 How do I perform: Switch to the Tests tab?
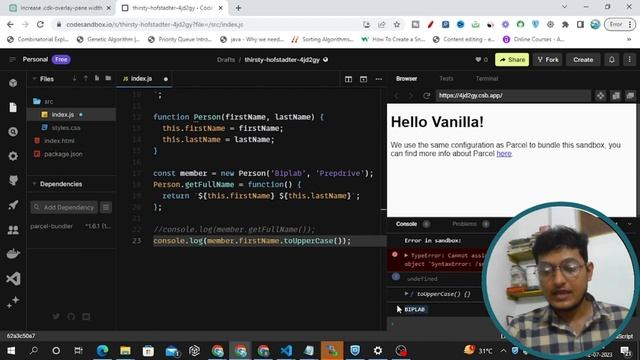coord(446,78)
